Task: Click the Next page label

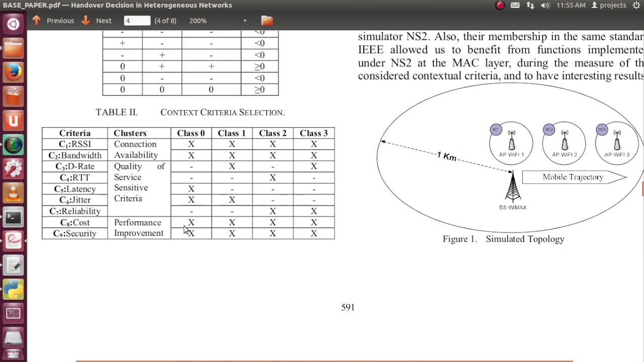Action: 104,21
